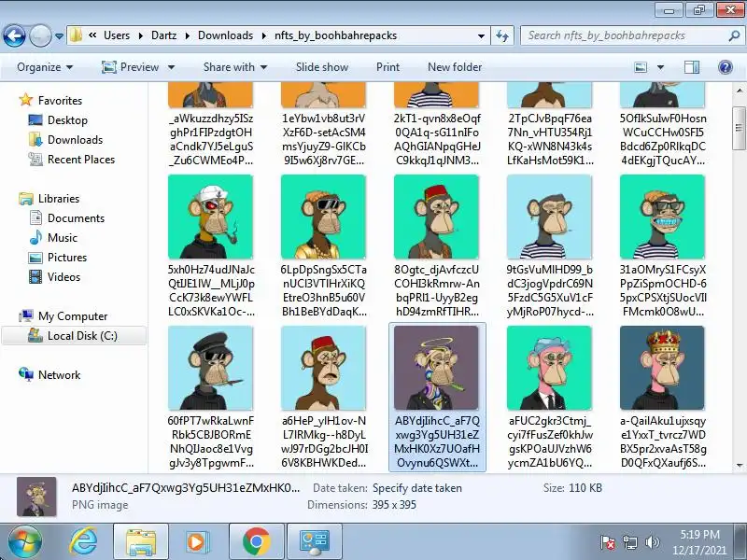Viewport: 747px width, 560px height.
Task: Select Downloads in the address breadcrumb
Action: tap(225, 35)
